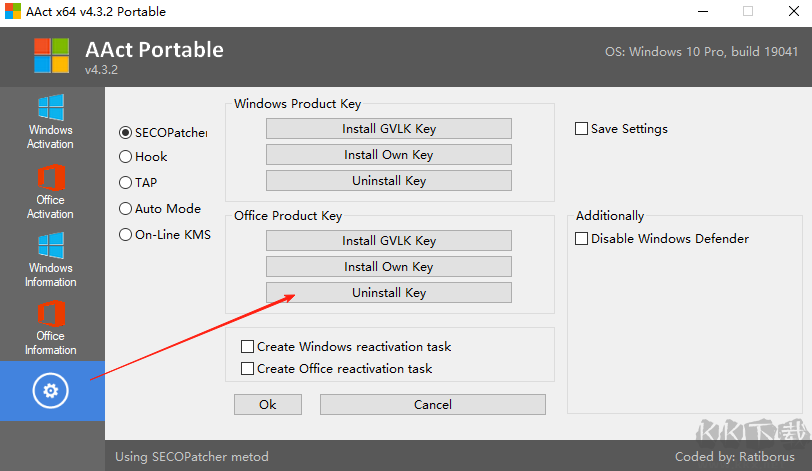
Task: Show the Windows Information panel
Action: pyautogui.click(x=51, y=260)
